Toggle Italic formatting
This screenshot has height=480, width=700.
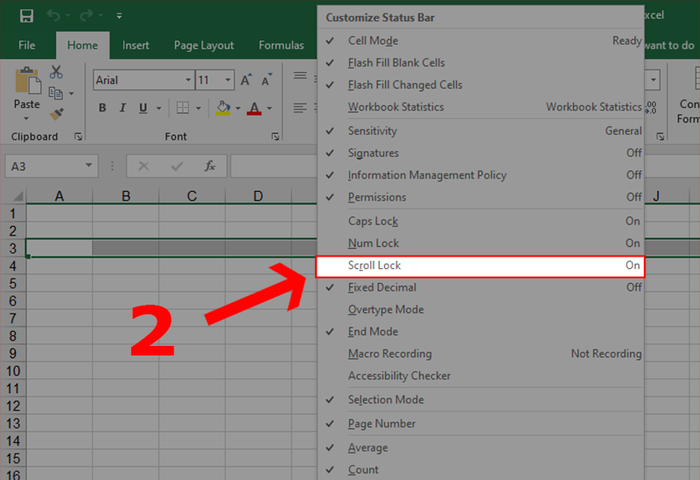coord(123,108)
